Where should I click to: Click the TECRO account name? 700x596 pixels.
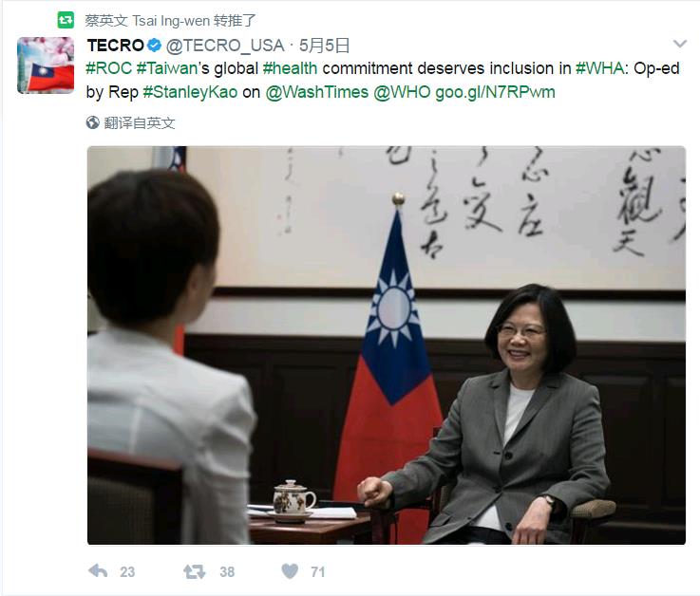(x=115, y=45)
